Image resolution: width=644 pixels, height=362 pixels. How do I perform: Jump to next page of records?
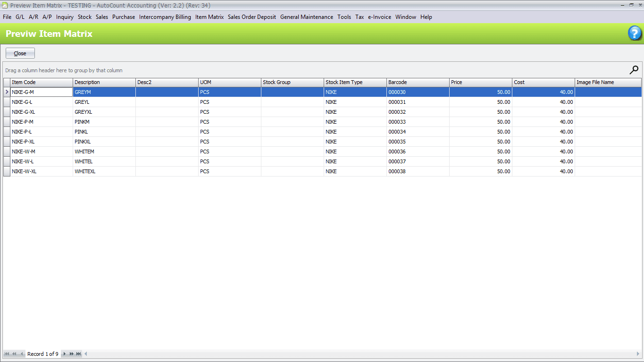72,354
